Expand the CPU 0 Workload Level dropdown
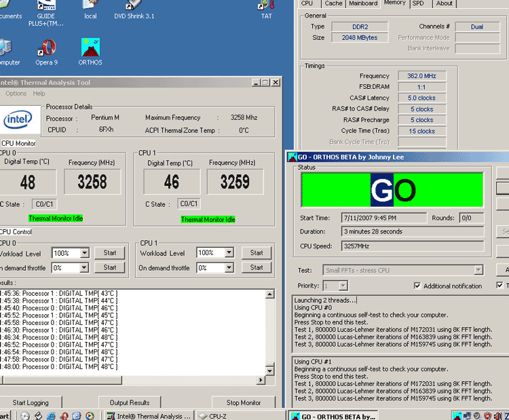509x420 pixels. tap(84, 253)
